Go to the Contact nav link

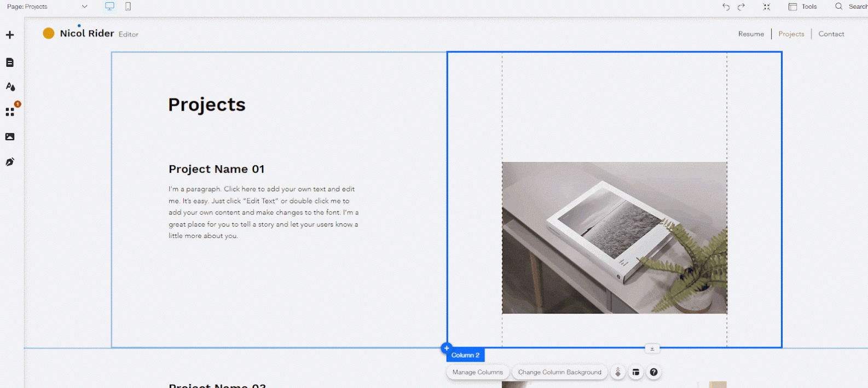click(831, 34)
